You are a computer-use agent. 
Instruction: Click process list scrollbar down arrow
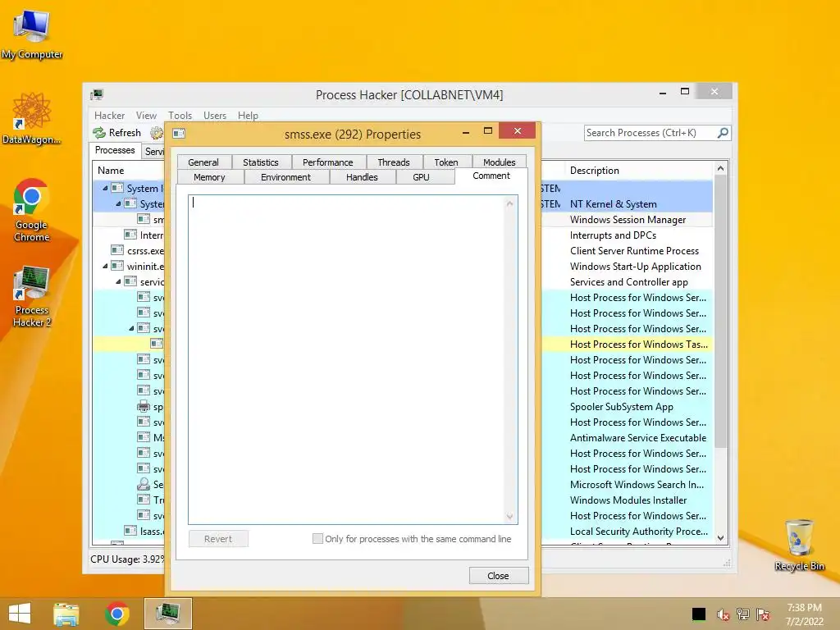point(720,538)
